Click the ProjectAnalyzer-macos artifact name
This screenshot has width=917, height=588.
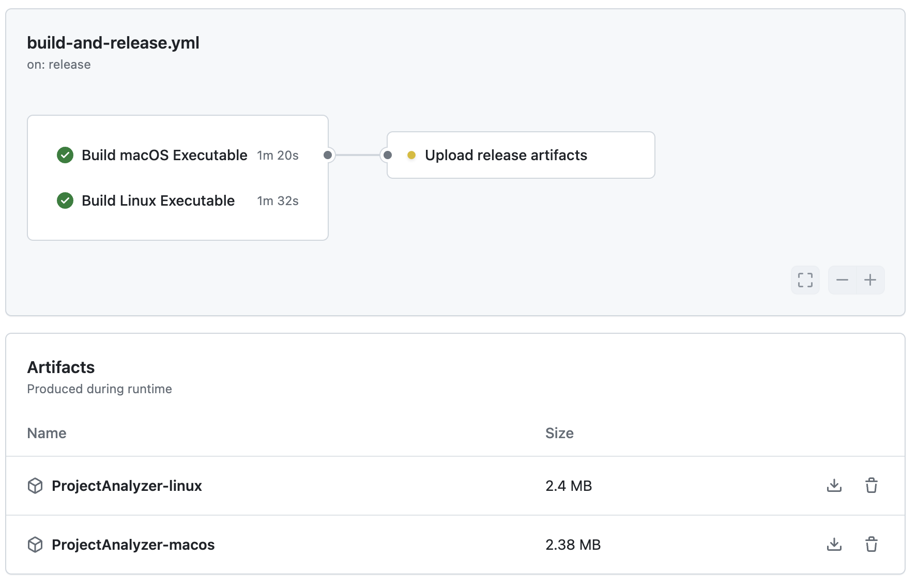[133, 545]
